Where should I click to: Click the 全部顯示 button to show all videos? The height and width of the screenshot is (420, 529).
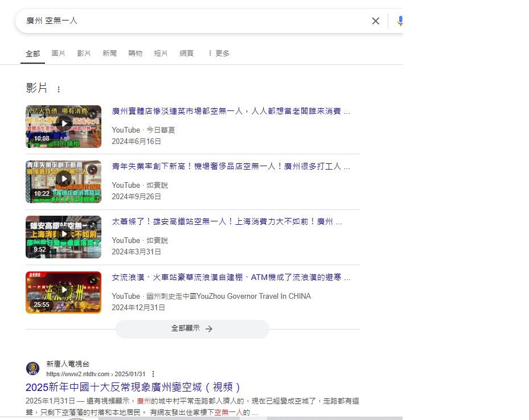[x=192, y=328]
